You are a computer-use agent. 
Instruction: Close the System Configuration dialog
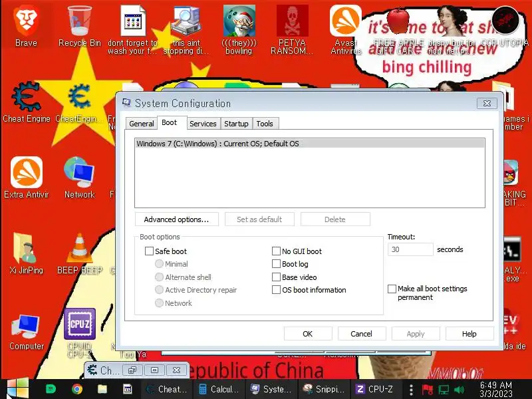tap(487, 103)
